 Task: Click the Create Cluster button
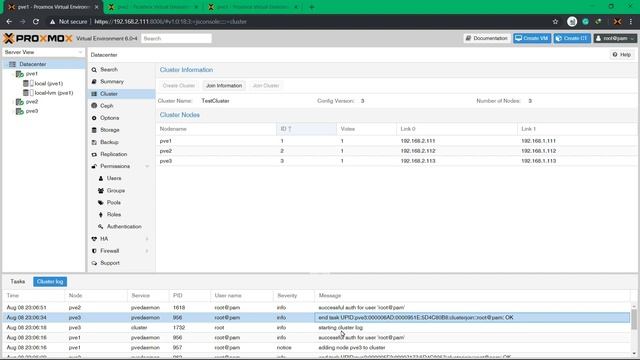point(179,86)
